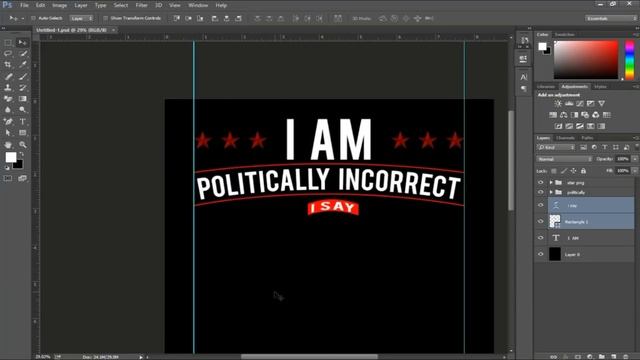Select the Layer 0 layer

coord(585,254)
